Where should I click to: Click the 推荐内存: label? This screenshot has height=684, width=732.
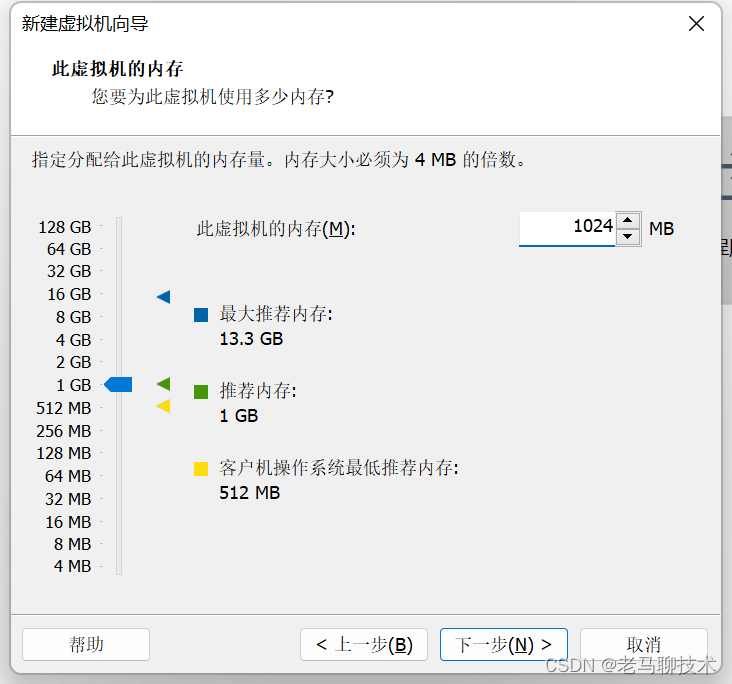258,391
